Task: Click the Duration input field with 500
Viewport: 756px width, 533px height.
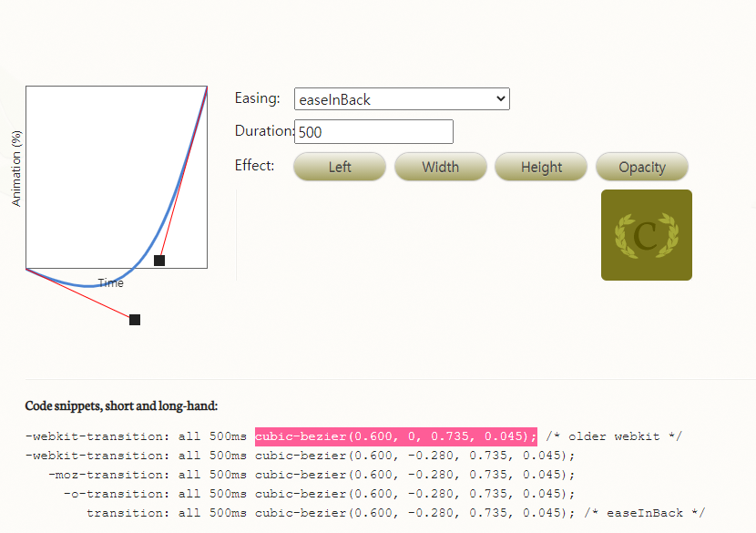Action: pos(373,132)
